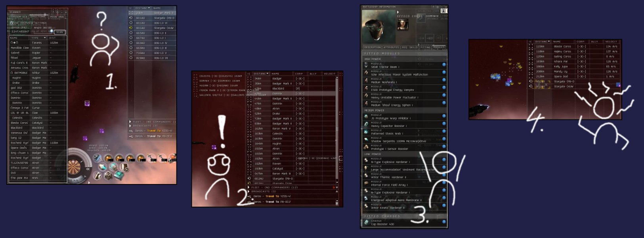The height and width of the screenshot is (238, 644).
Task: Expand the Broadcasts section in panel 1
Action: [130, 126]
